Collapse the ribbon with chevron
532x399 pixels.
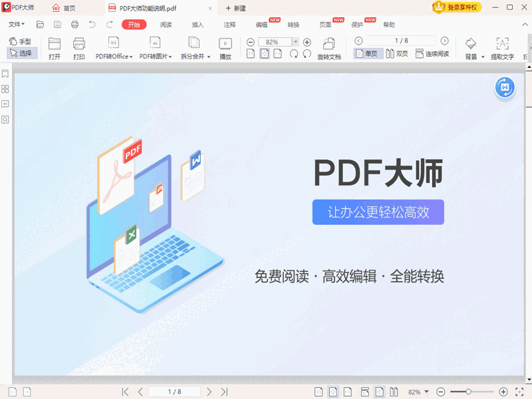[525, 25]
